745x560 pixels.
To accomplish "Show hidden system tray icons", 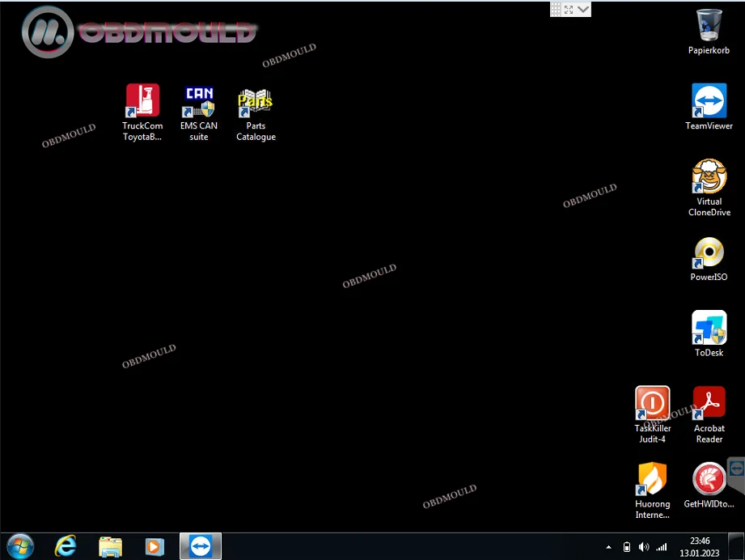I will [608, 547].
